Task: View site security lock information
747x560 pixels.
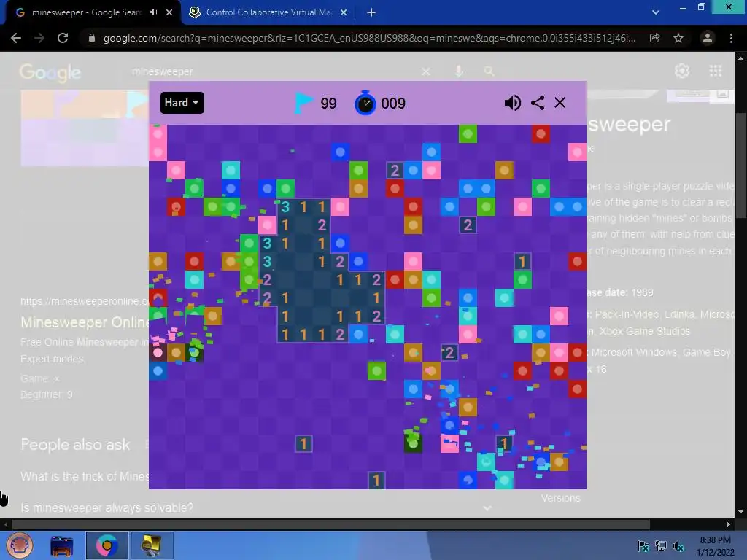Action: coord(92,38)
